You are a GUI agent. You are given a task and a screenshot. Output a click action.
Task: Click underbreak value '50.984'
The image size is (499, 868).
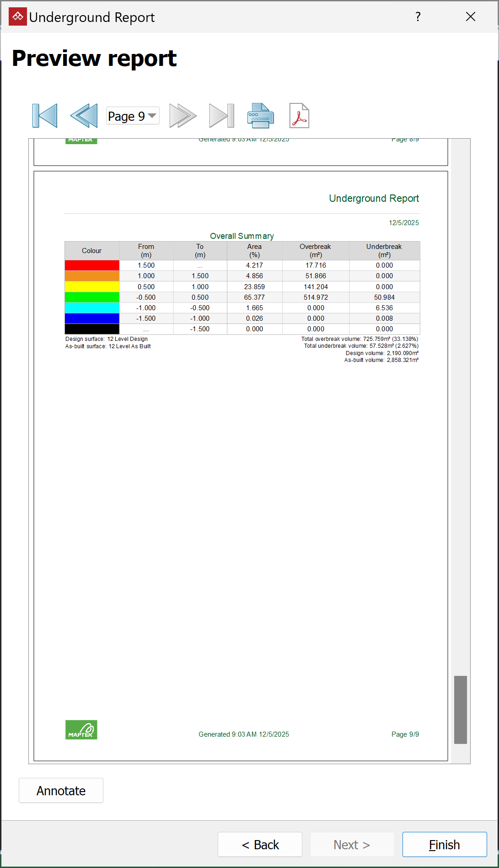pos(385,297)
